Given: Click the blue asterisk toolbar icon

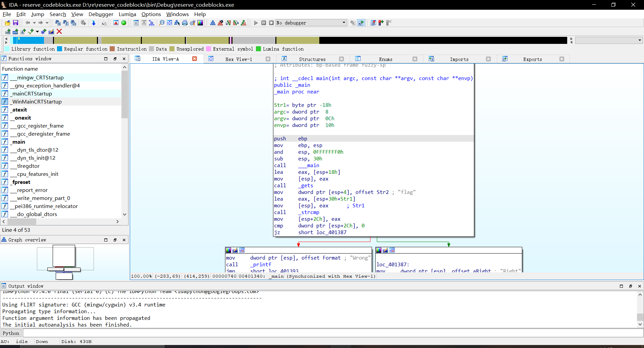Looking at the screenshot, I should click(x=44, y=31).
